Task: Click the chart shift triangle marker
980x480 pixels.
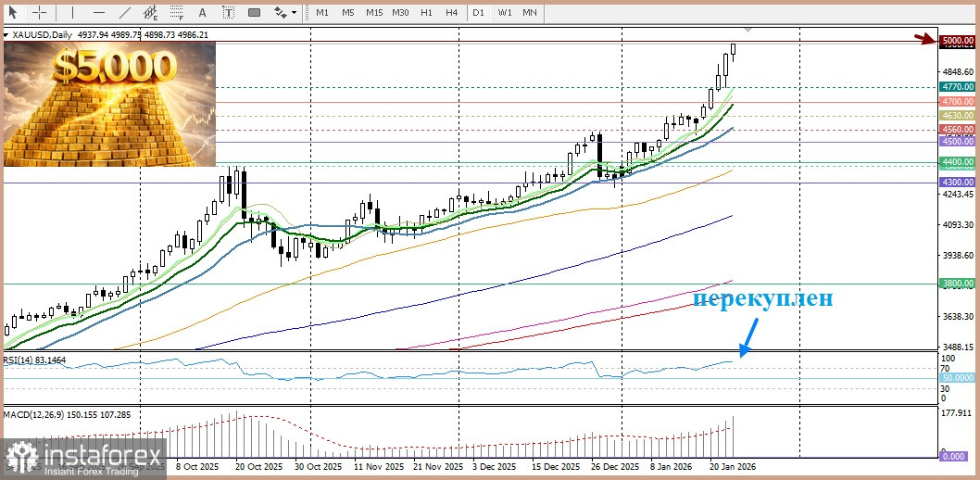Action: (748, 30)
